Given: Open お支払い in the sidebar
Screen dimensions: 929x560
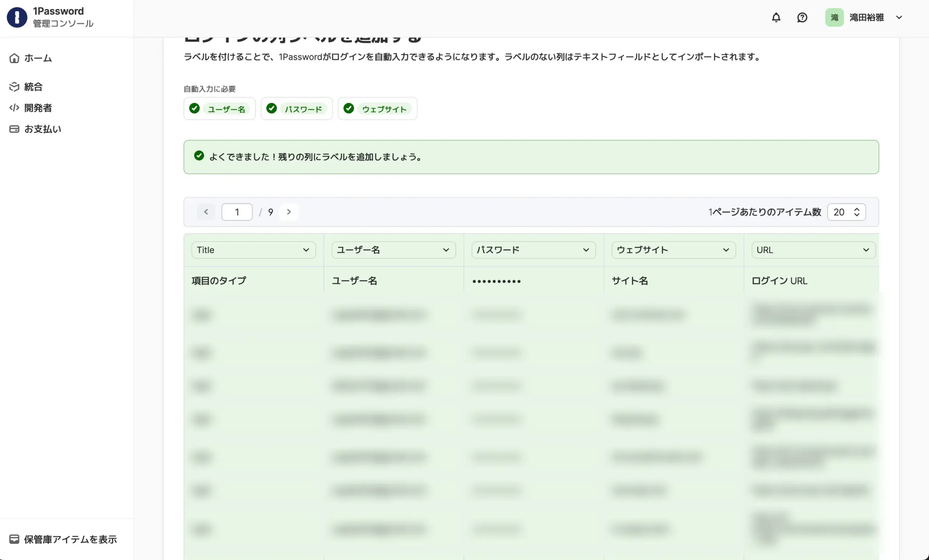Looking at the screenshot, I should (x=42, y=129).
